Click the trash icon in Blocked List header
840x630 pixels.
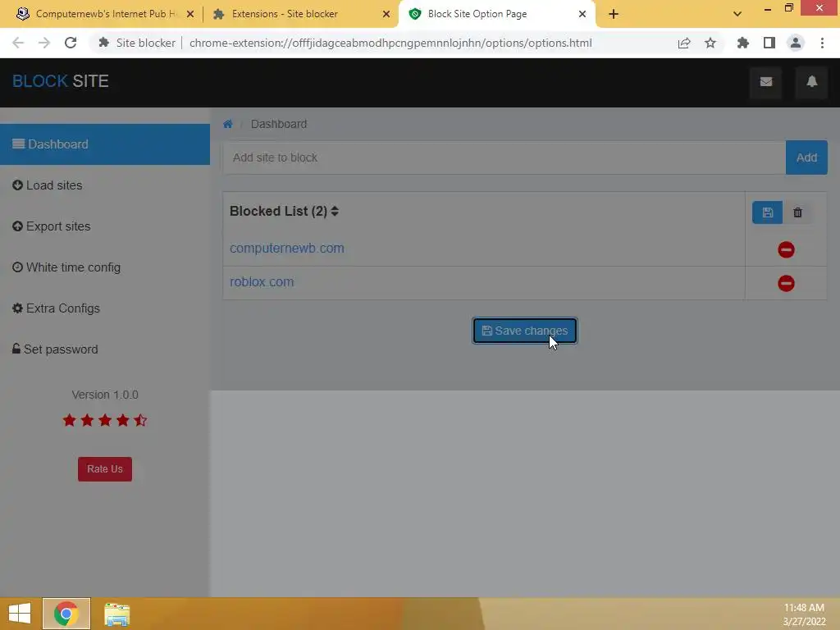[x=797, y=212]
